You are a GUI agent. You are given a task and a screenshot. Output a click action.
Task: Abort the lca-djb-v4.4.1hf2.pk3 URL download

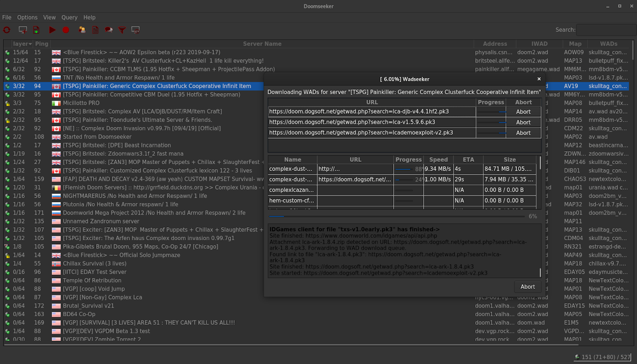coord(523,112)
